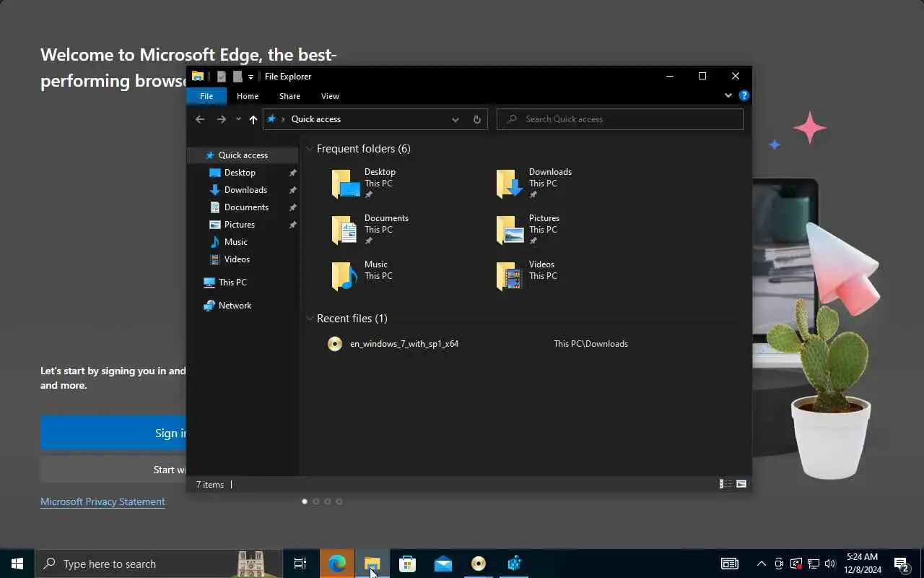Viewport: 924px width, 578px height.
Task: Refresh the Quick access view
Action: tap(476, 119)
